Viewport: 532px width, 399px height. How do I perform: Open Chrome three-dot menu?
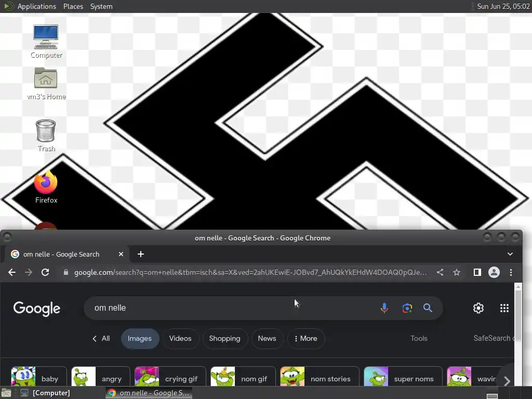click(x=511, y=272)
